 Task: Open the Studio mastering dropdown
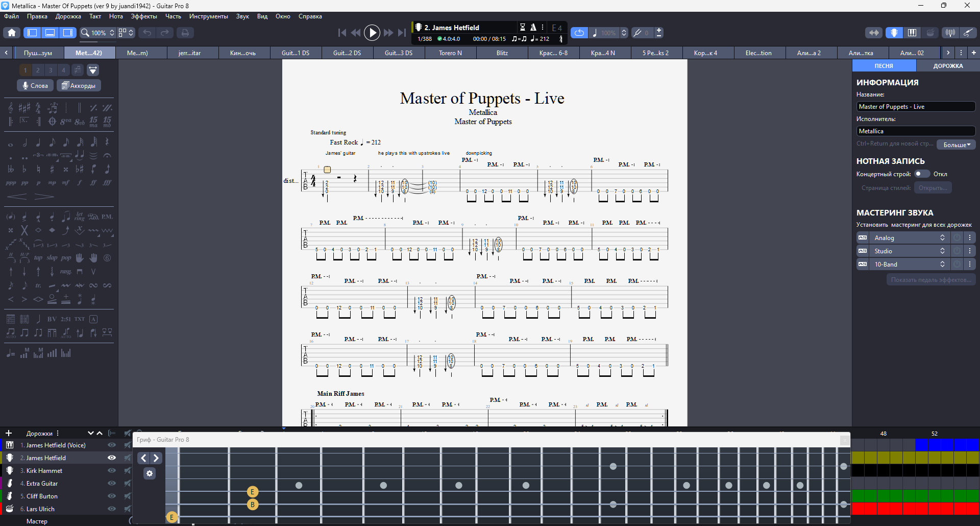click(x=910, y=251)
